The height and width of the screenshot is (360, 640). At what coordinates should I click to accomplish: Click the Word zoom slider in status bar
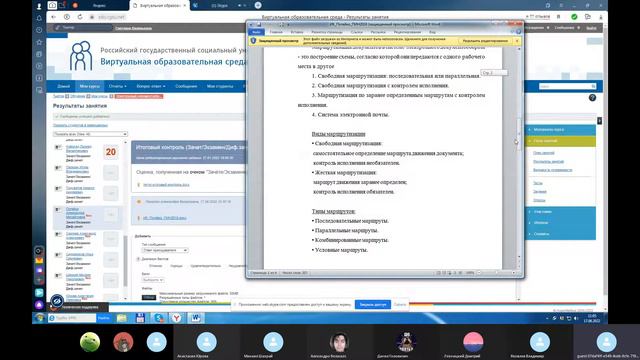click(x=496, y=273)
